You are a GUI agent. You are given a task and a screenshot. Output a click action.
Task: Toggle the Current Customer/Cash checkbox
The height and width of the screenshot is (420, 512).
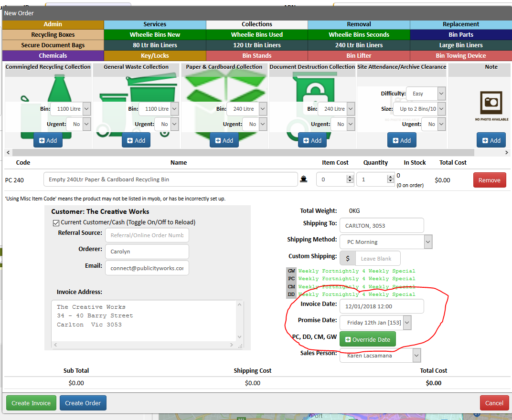click(56, 222)
